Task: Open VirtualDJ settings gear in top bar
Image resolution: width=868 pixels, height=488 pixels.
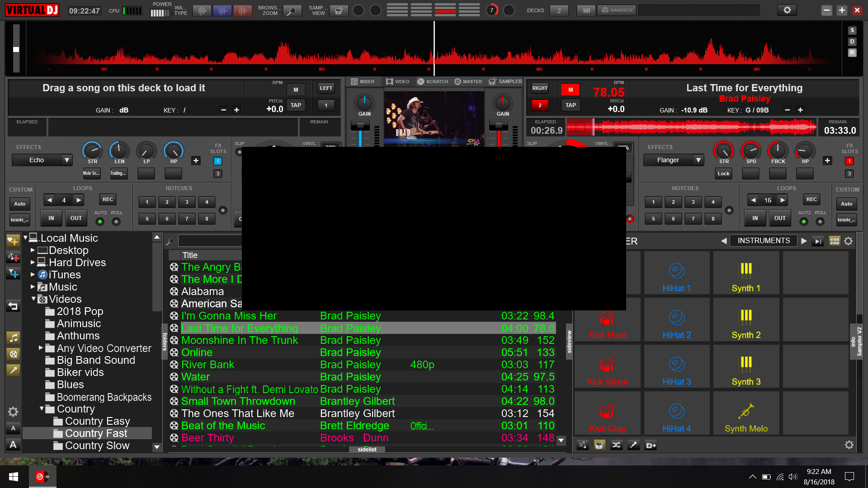Action: pos(787,10)
